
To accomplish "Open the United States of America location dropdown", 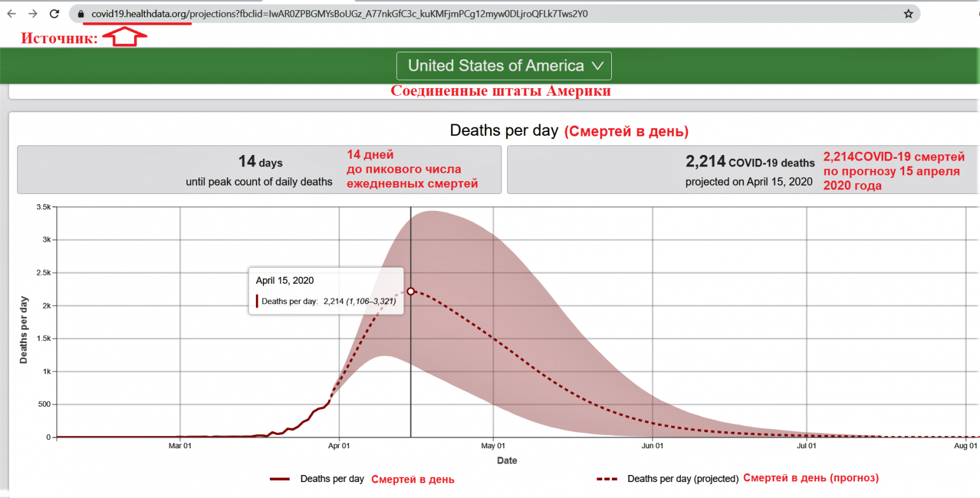I will click(x=504, y=66).
